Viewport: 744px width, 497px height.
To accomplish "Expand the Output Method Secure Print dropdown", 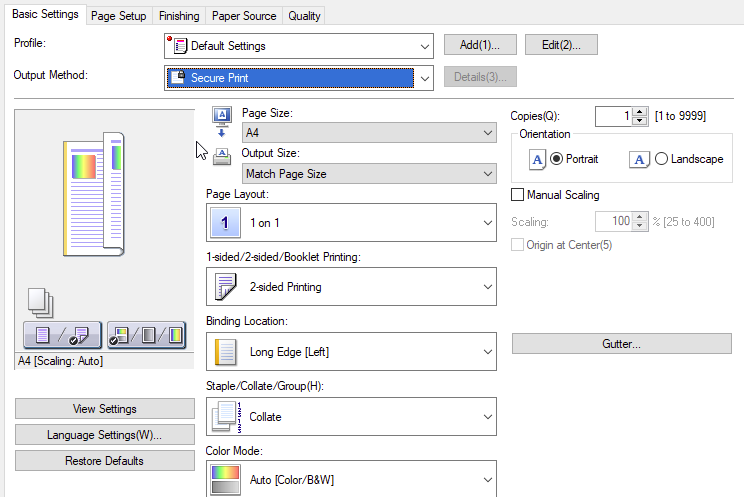I will pyautogui.click(x=299, y=78).
